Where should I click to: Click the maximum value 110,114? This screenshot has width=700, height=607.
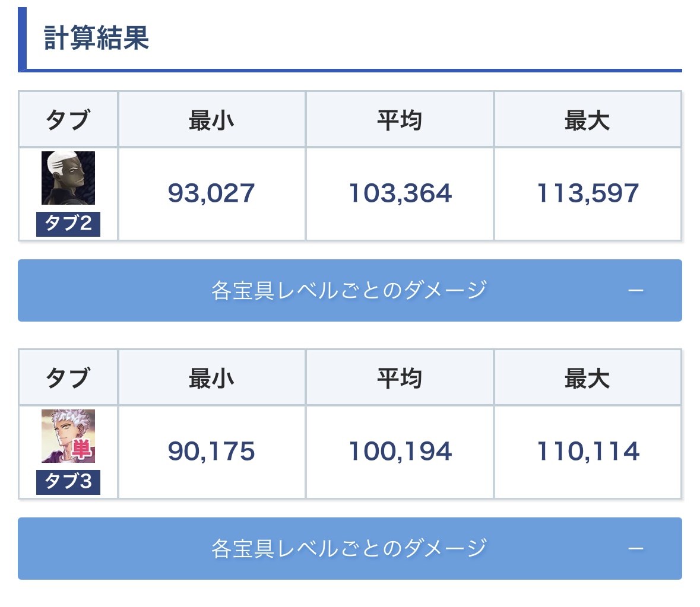click(x=588, y=452)
